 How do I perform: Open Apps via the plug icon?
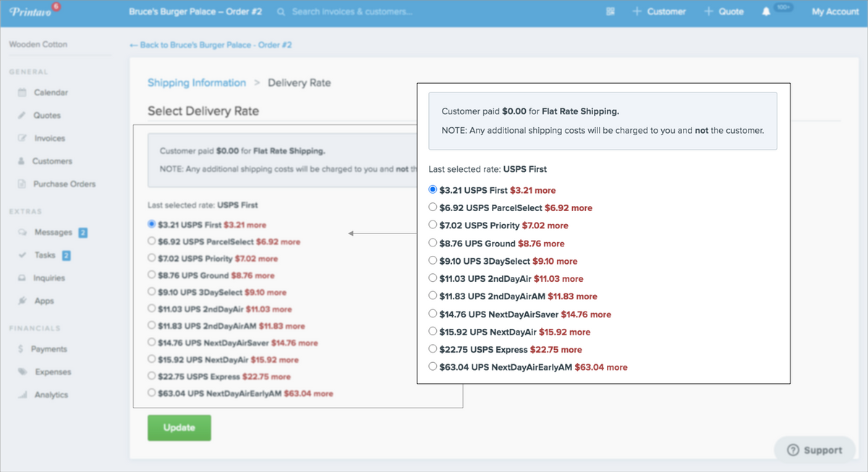(22, 301)
